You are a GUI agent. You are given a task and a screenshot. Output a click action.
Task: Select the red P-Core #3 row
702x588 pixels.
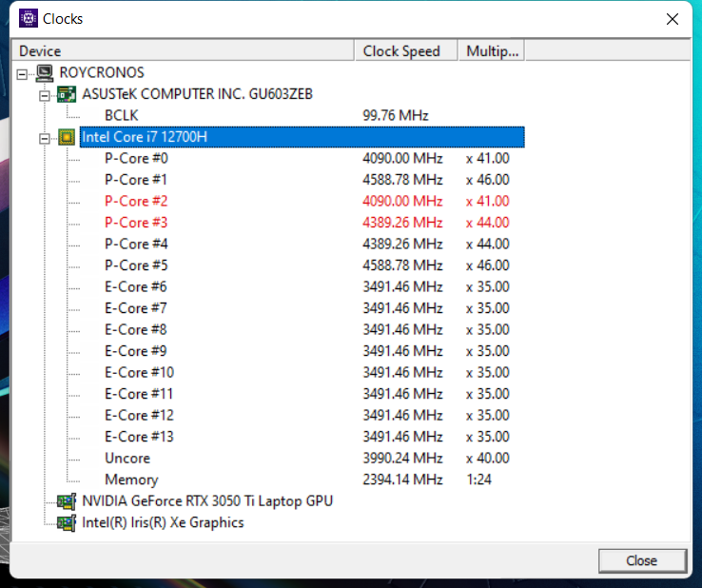[136, 223]
